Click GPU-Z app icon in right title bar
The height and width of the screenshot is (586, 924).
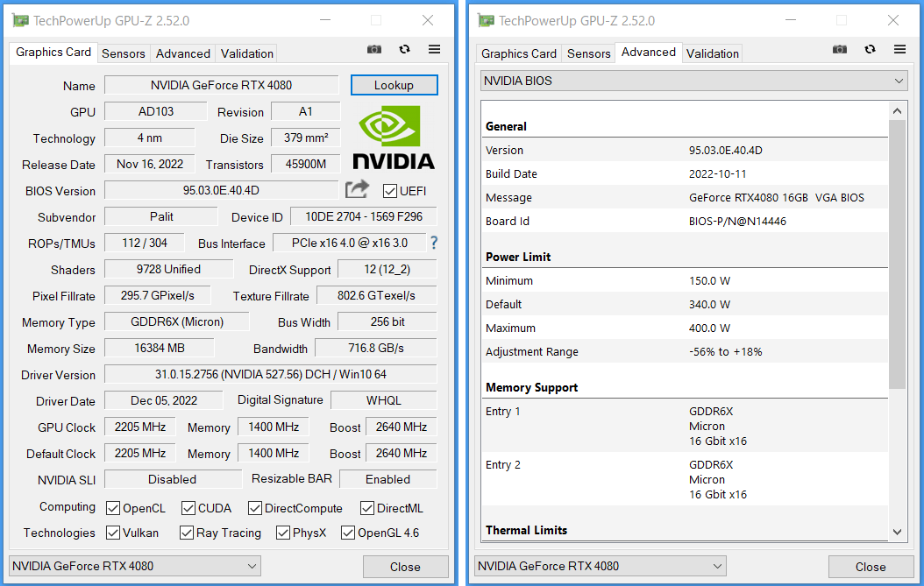tap(487, 21)
